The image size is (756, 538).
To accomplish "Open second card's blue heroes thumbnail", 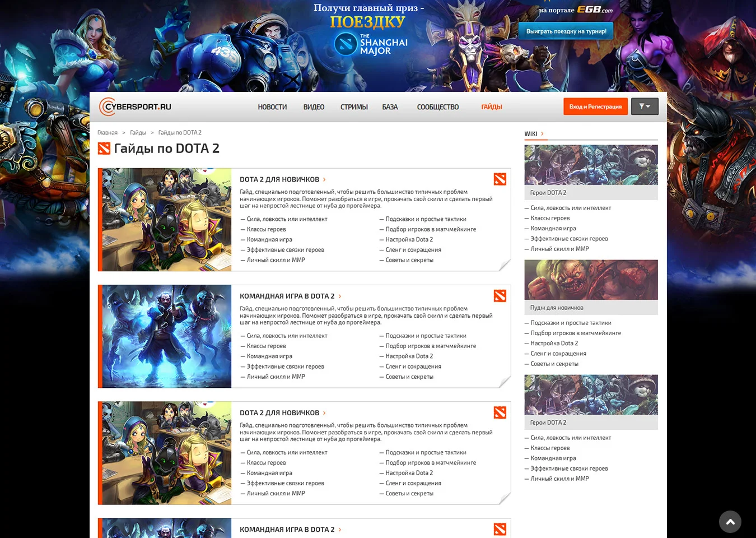I will [166, 336].
